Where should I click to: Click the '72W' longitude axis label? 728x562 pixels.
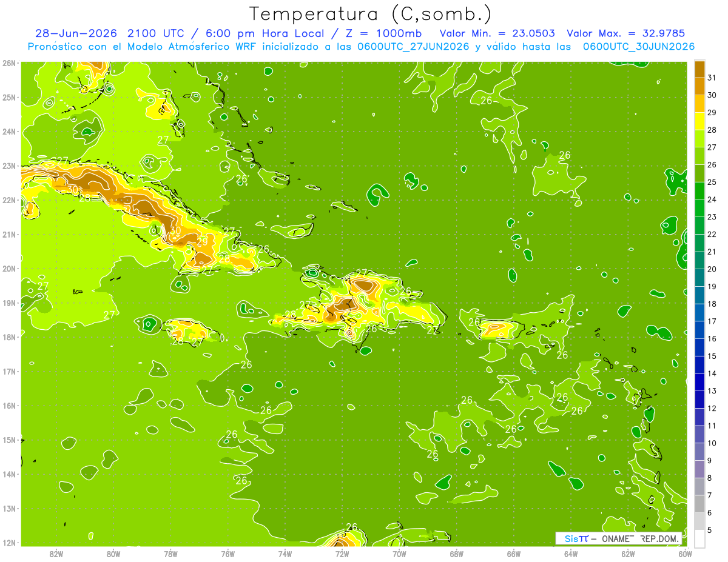[x=342, y=554]
